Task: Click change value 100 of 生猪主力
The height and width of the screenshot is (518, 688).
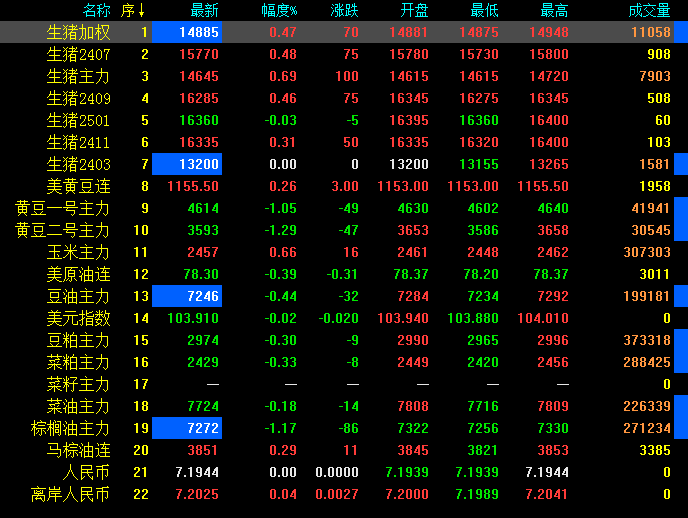Action: coord(347,76)
